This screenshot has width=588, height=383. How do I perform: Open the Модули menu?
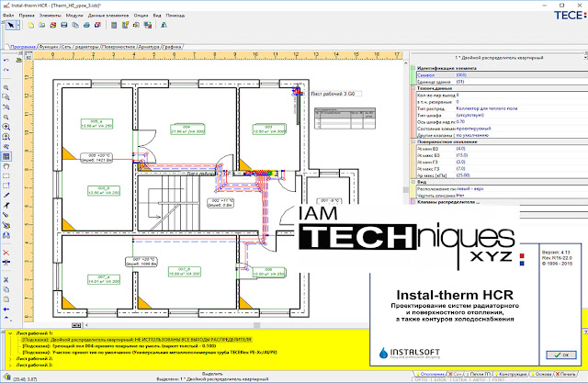(x=74, y=16)
